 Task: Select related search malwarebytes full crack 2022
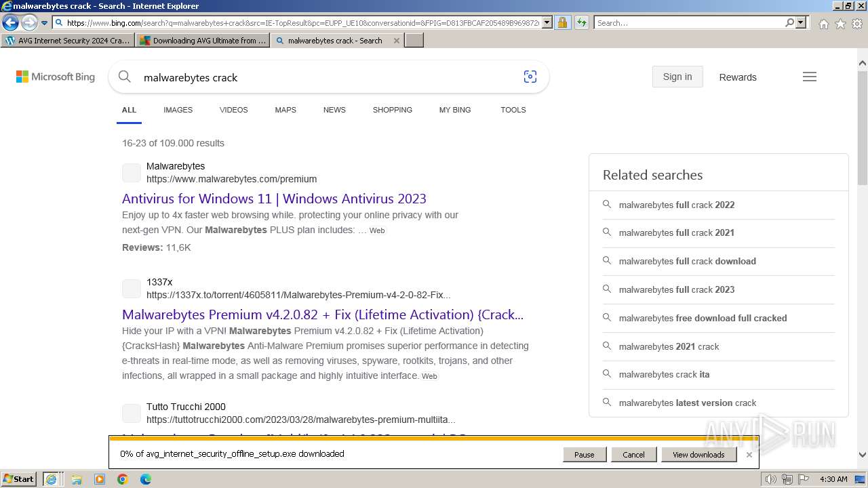click(x=677, y=205)
